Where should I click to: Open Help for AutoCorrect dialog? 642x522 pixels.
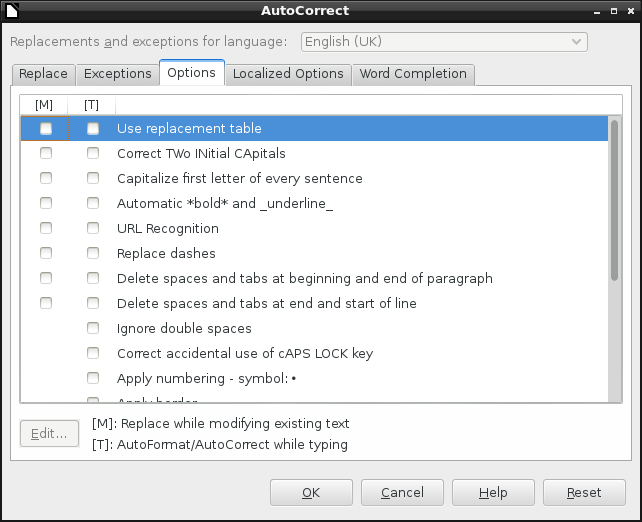(493, 492)
